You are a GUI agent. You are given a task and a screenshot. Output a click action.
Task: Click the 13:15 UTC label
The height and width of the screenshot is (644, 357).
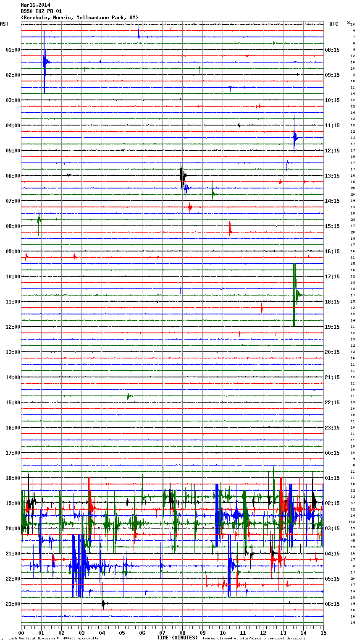[332, 176]
